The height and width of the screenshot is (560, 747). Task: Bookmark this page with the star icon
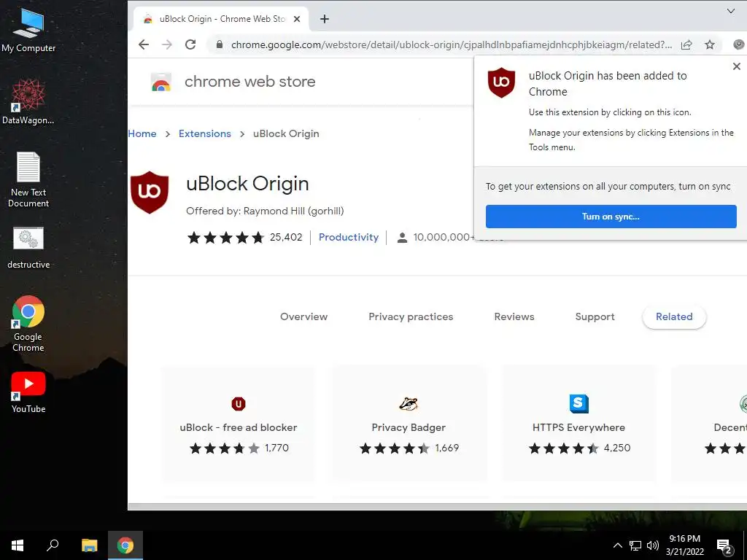pos(710,44)
